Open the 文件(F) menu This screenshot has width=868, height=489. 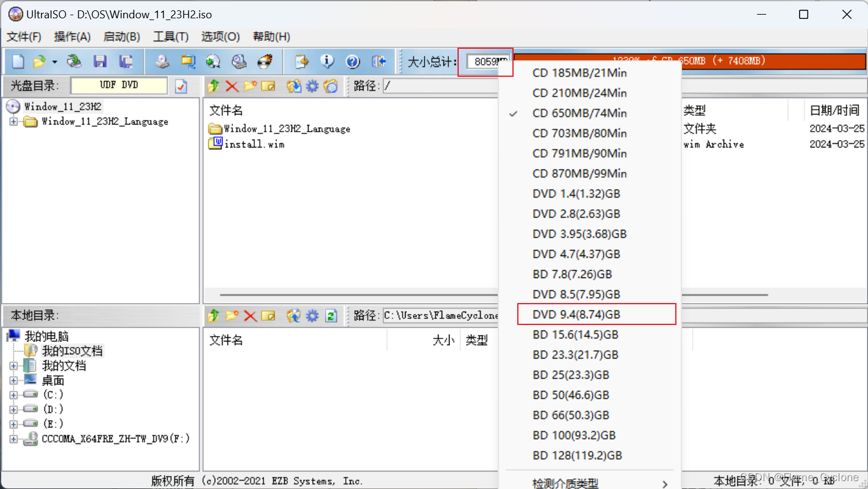click(x=24, y=37)
